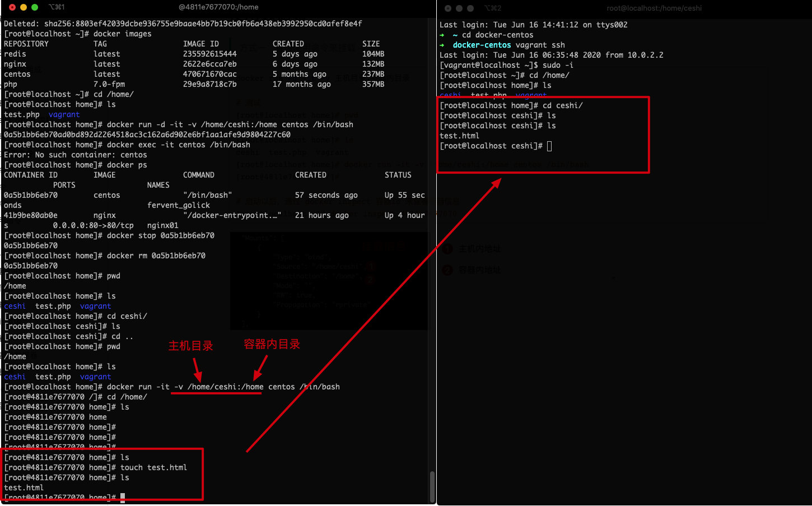Click the 357MB size value

pyautogui.click(x=374, y=84)
